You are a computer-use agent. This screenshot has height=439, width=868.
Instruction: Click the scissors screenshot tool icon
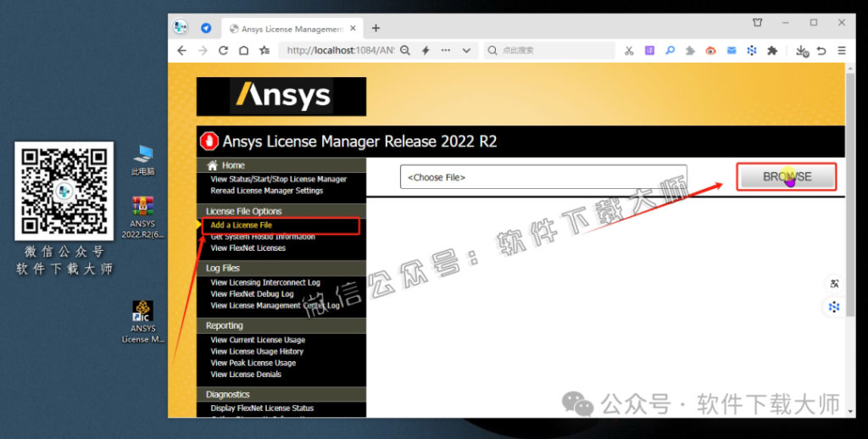(x=629, y=50)
